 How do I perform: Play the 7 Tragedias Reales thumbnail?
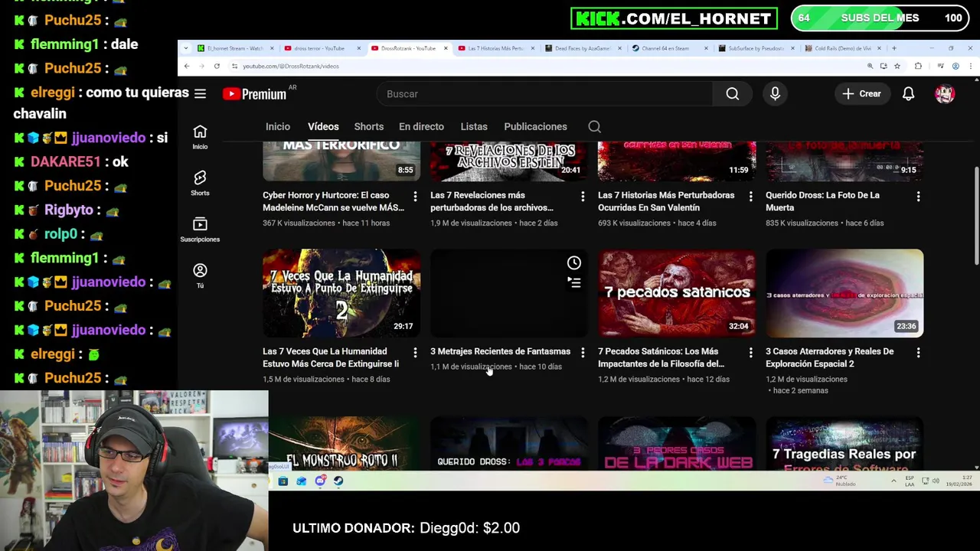[x=844, y=444]
